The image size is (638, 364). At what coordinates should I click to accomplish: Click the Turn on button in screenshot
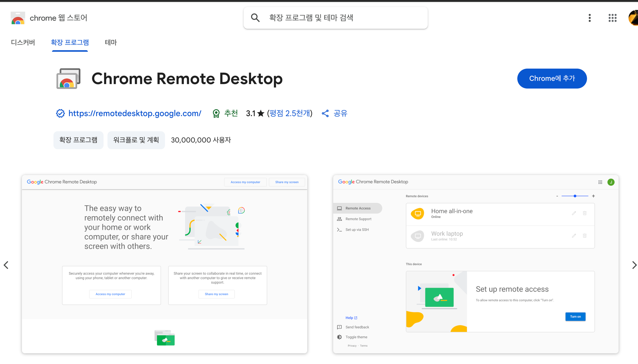tap(575, 317)
